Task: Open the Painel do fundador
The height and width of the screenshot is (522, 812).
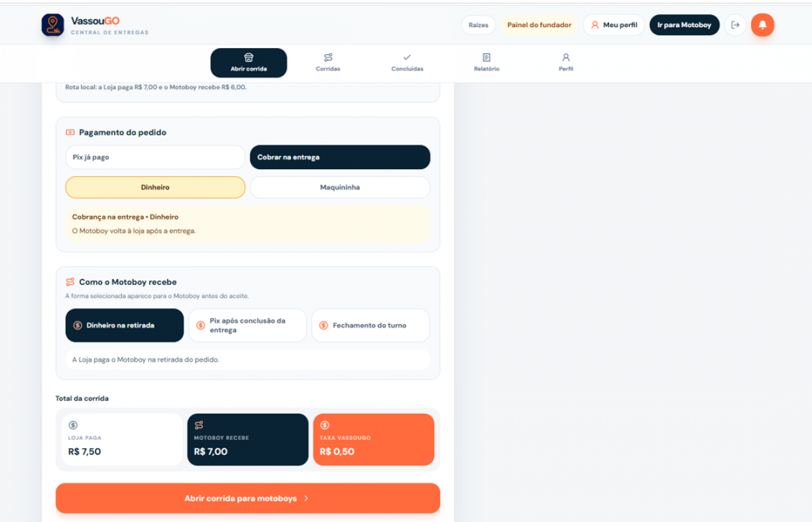Action: click(539, 25)
